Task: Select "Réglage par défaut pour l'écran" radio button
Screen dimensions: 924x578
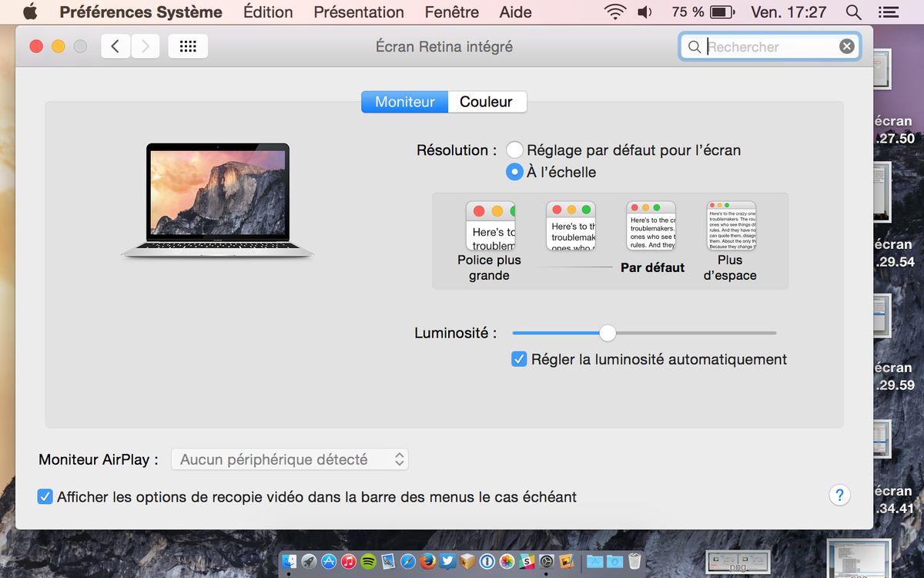Action: pyautogui.click(x=514, y=150)
